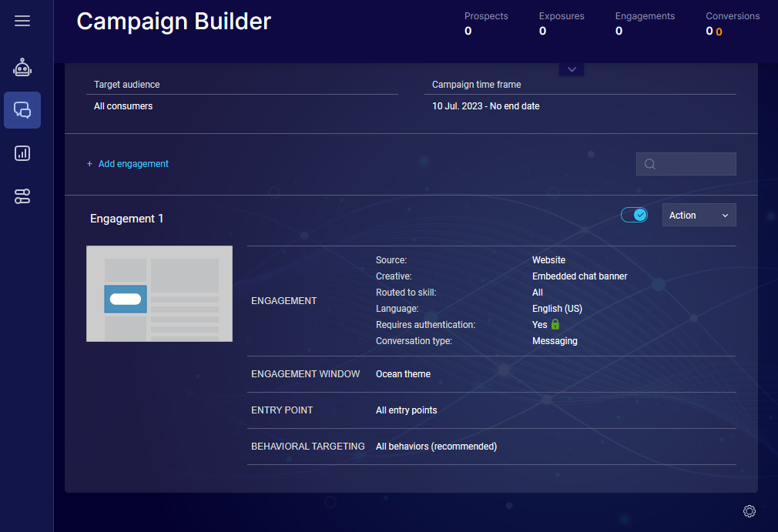Focus the engagement search field
The height and width of the screenshot is (532, 778).
686,164
